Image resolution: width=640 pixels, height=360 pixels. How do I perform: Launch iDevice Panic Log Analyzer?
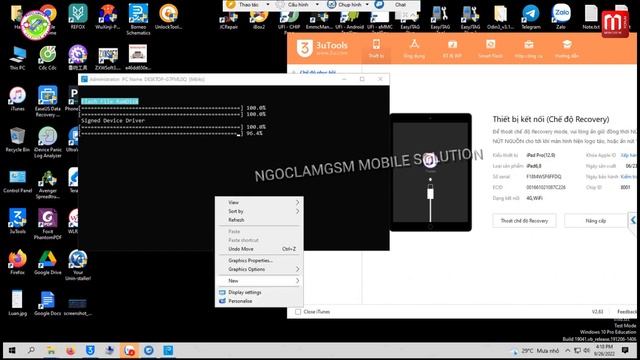47,142
